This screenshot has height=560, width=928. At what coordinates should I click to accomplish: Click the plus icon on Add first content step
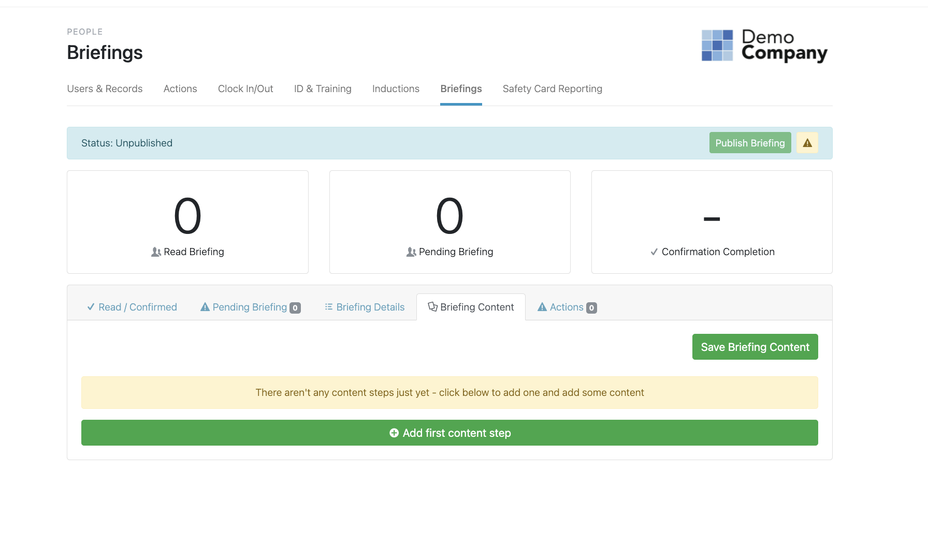394,433
